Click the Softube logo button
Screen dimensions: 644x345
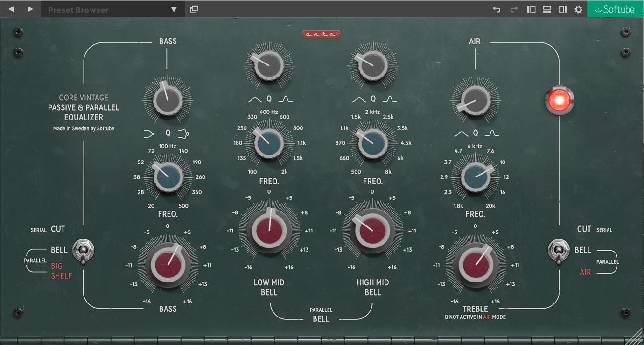coord(615,9)
